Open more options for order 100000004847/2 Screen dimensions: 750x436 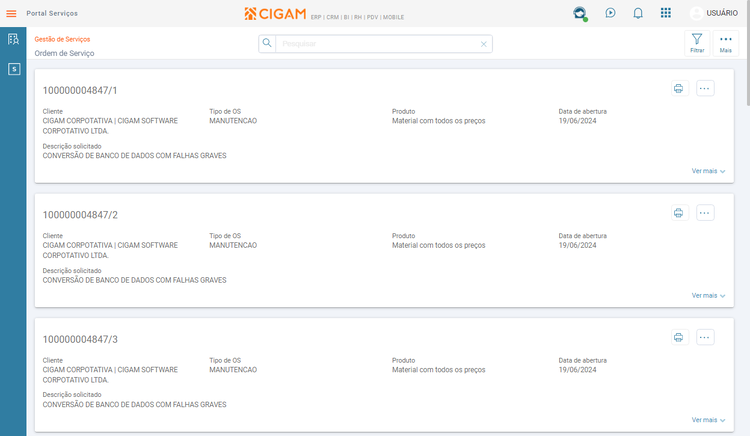pyautogui.click(x=705, y=213)
